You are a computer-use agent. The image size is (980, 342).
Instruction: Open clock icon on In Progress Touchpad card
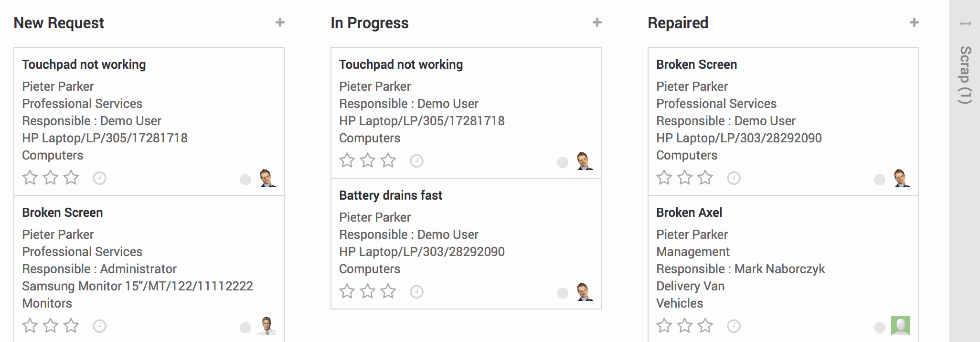click(x=416, y=160)
